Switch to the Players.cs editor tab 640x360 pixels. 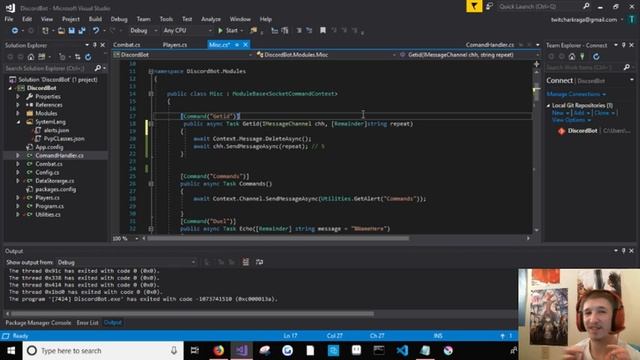[175, 45]
